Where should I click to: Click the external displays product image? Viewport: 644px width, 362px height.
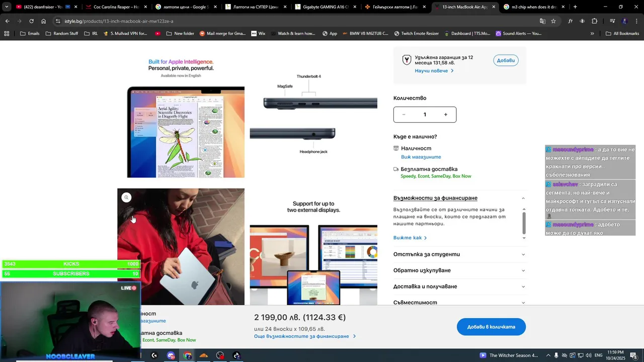tap(313, 247)
